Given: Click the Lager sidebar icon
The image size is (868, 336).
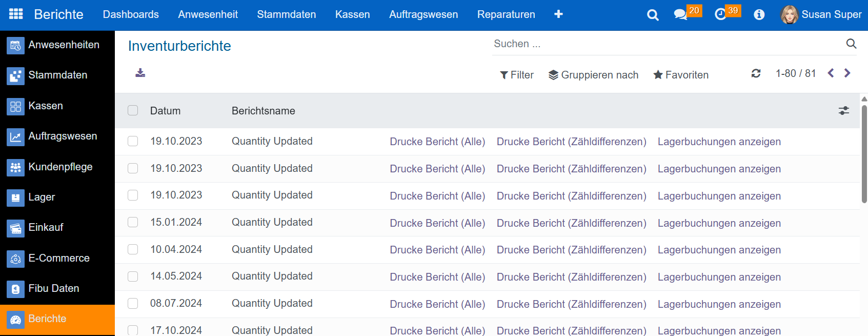Looking at the screenshot, I should point(15,197).
